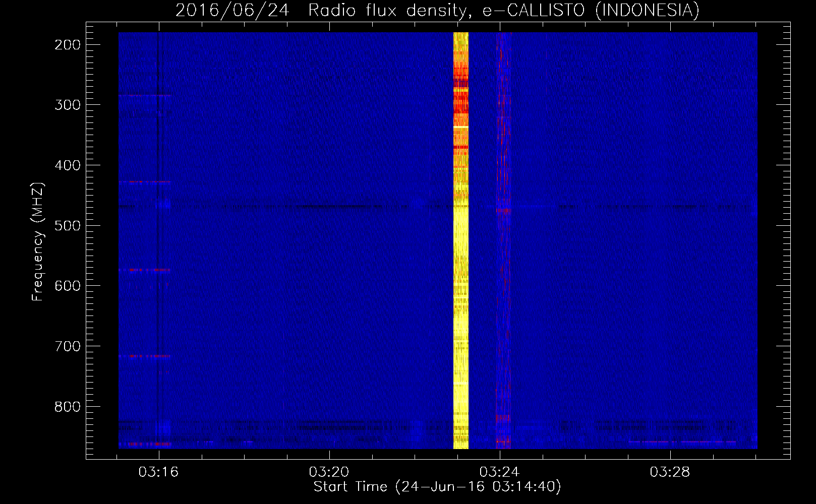This screenshot has width=816, height=504.
Task: Click the 700 frequency tick label
Action: [68, 346]
